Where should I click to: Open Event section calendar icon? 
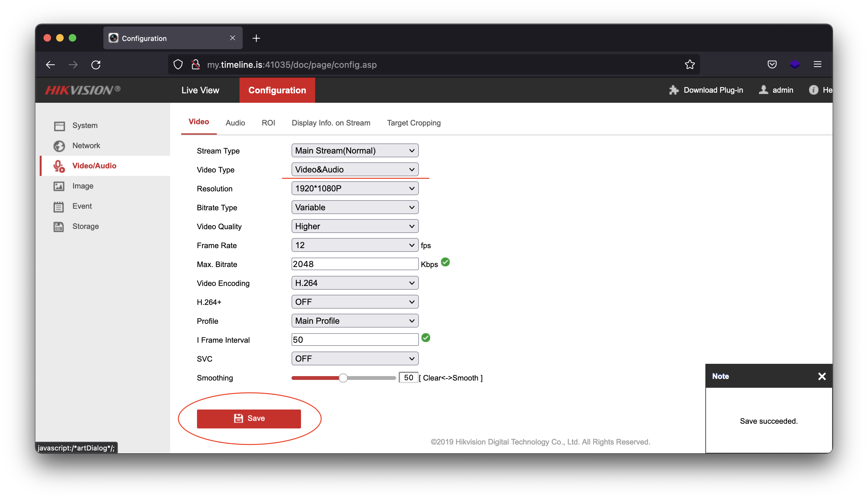click(59, 206)
